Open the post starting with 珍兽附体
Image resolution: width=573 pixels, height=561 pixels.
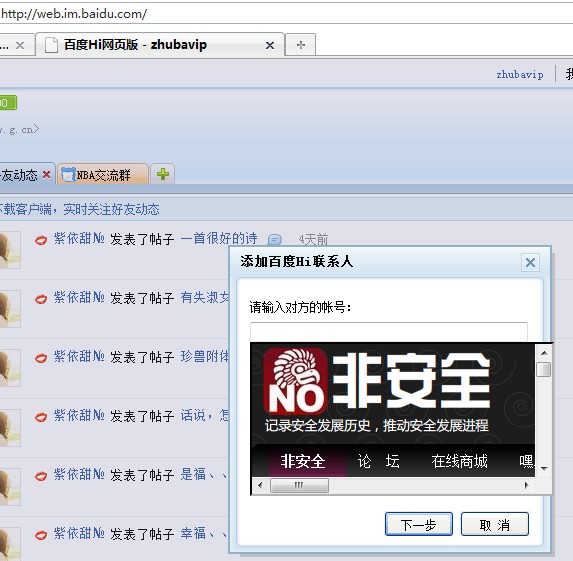(x=205, y=356)
